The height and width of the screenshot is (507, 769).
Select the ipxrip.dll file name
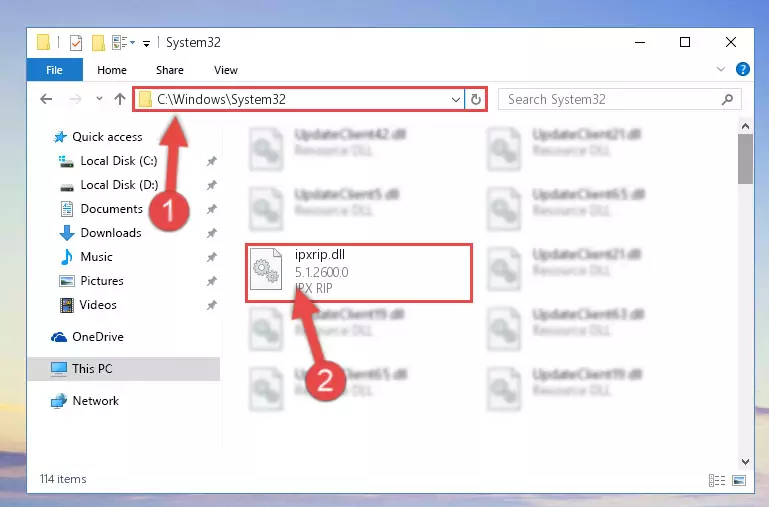[320, 254]
